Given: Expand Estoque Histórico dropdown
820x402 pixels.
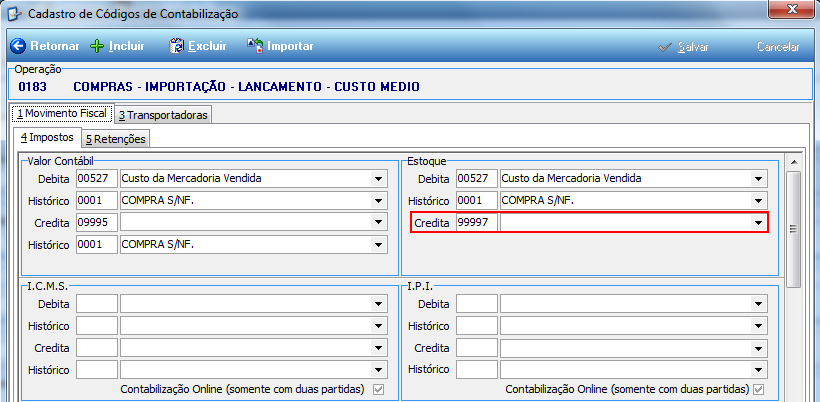Looking at the screenshot, I should pyautogui.click(x=758, y=201).
